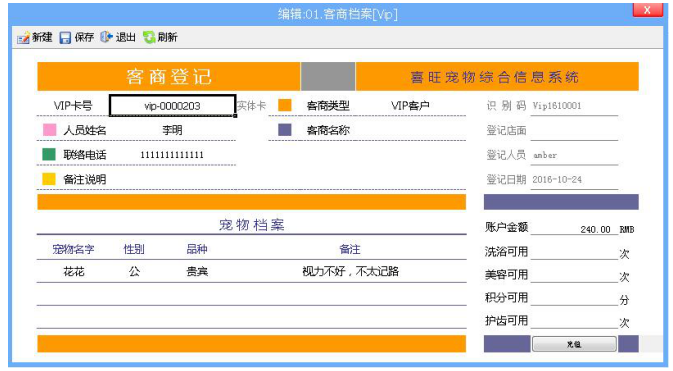
Task: Click the yellow square beside 备注说明
Action: point(49,179)
